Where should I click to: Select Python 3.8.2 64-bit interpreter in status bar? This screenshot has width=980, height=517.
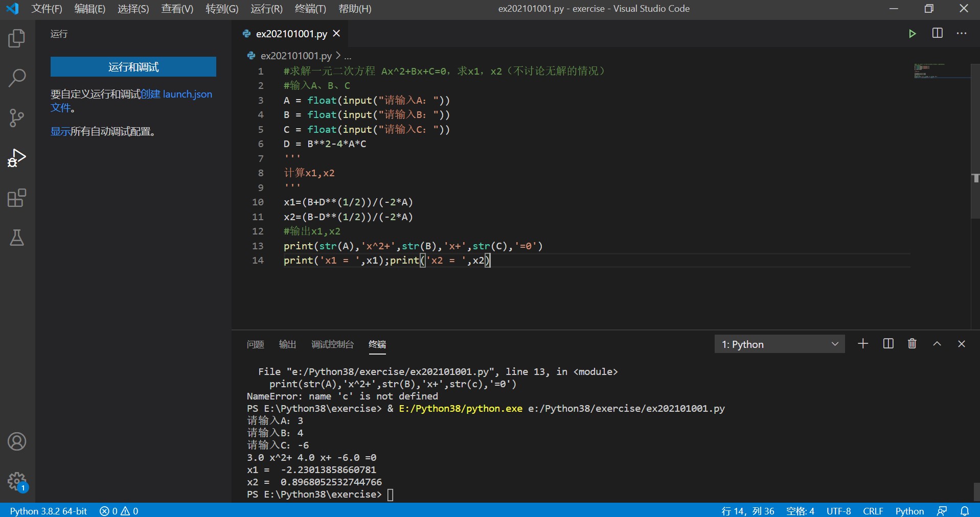tap(49, 511)
